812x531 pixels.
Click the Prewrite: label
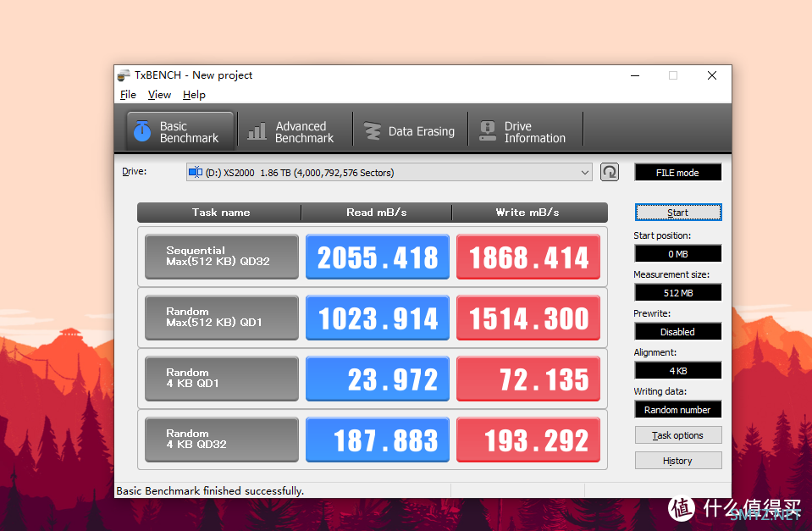pos(652,313)
